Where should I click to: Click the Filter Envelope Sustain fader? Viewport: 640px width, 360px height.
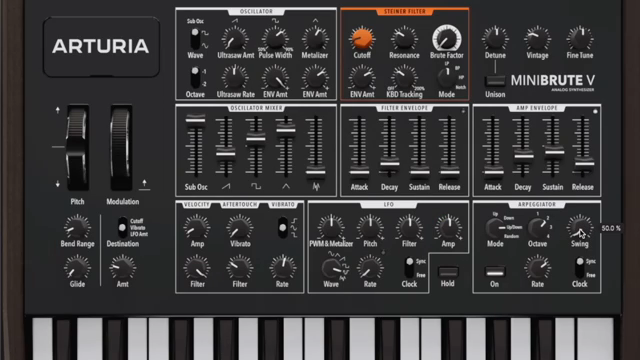tap(419, 172)
